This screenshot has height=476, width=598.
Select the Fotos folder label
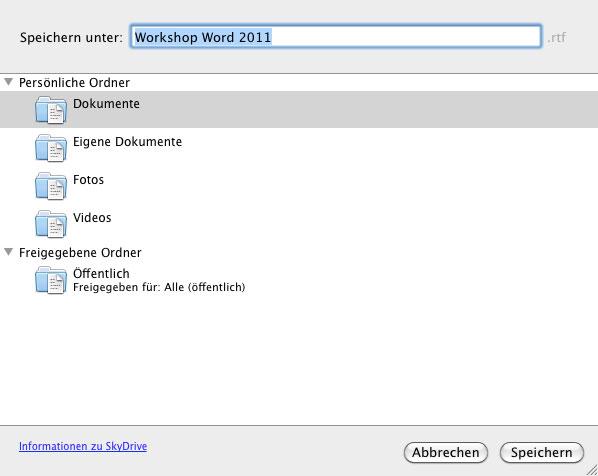88,180
